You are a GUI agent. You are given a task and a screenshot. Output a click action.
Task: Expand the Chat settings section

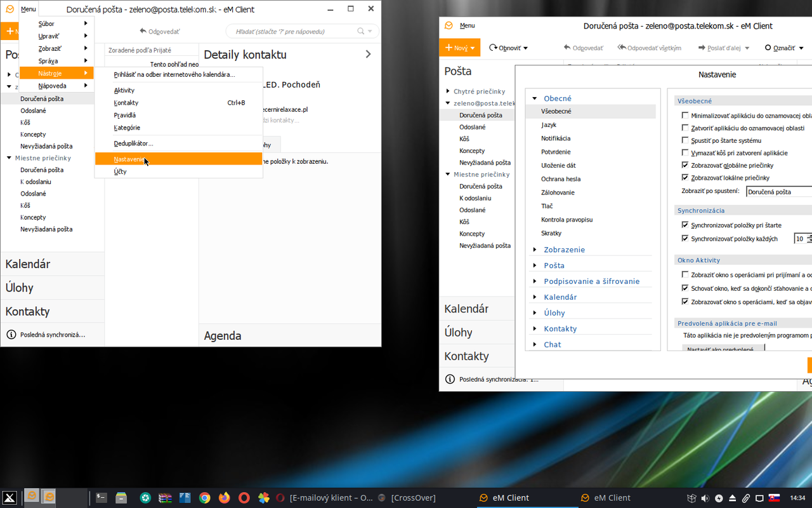[535, 344]
